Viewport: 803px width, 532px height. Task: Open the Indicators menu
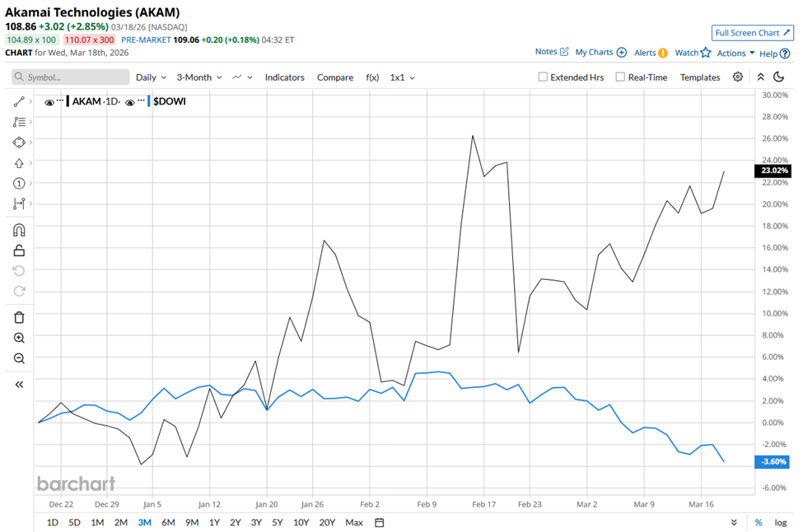(x=284, y=77)
